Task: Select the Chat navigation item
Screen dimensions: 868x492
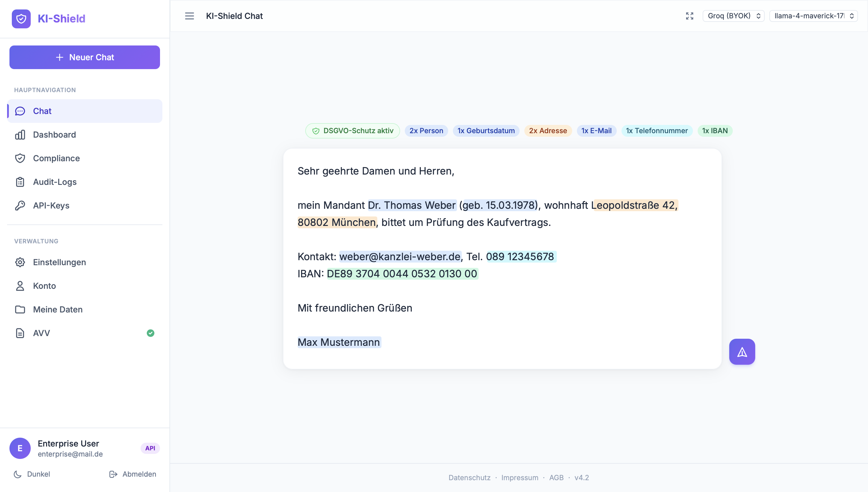Action: tap(84, 111)
